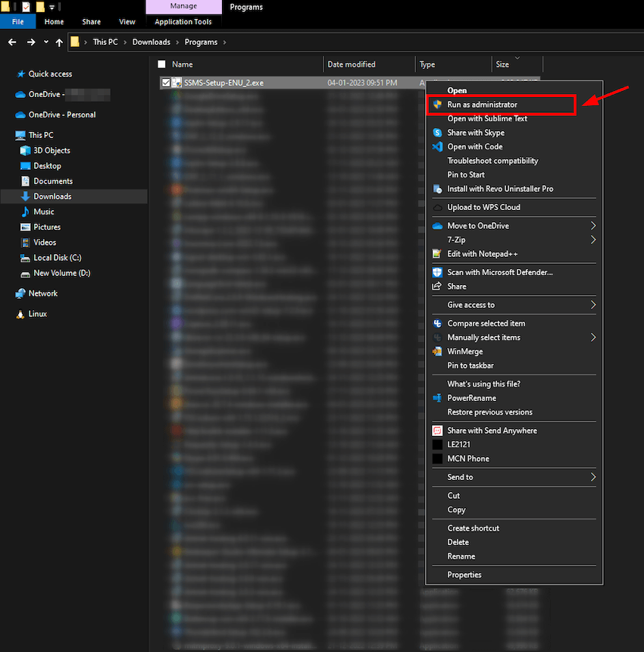Click the properties icon in title bar

[x=26, y=7]
